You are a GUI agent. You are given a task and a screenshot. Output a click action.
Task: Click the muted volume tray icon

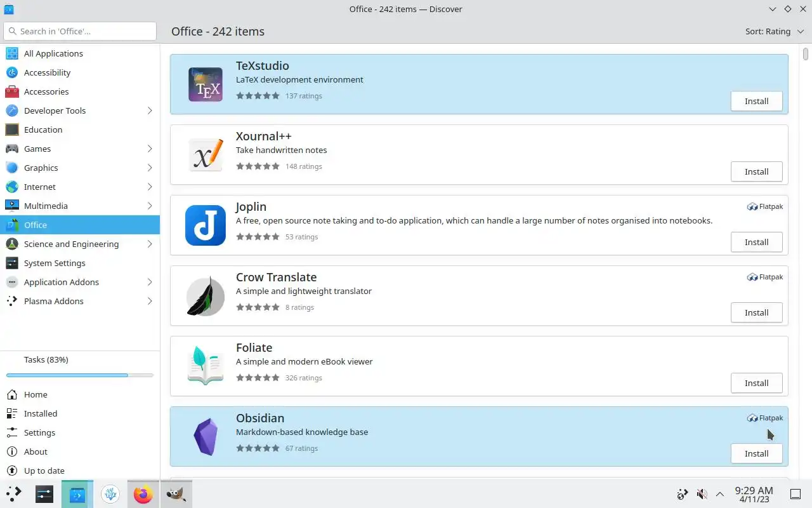point(702,494)
